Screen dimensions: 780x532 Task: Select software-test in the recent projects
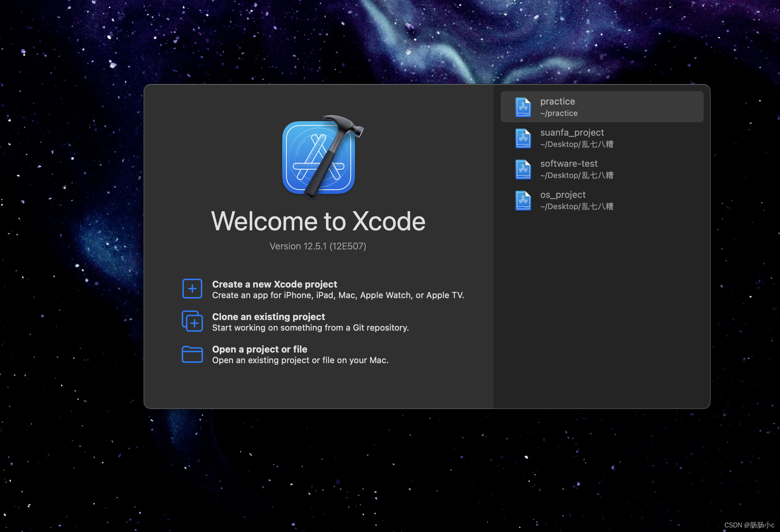(x=602, y=169)
